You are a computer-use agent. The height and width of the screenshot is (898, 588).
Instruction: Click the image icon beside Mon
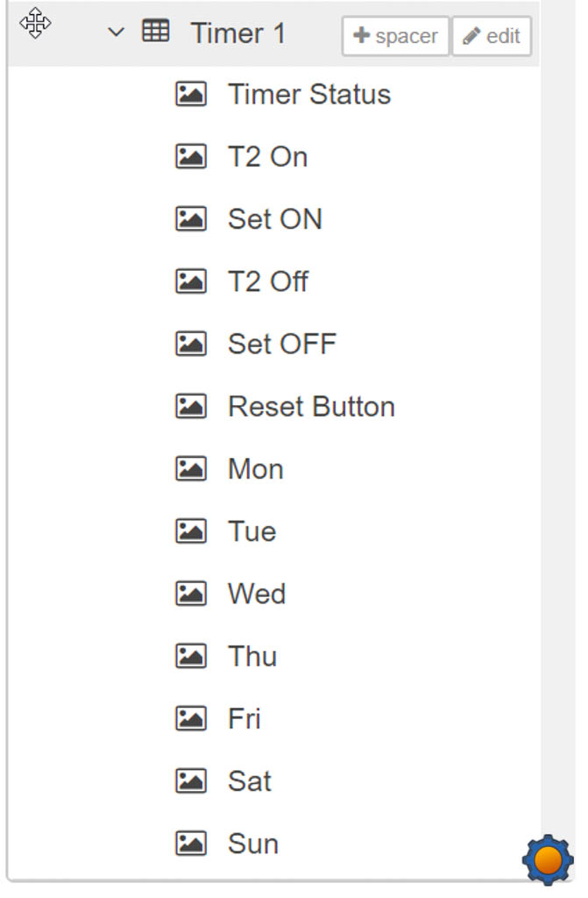pos(191,468)
